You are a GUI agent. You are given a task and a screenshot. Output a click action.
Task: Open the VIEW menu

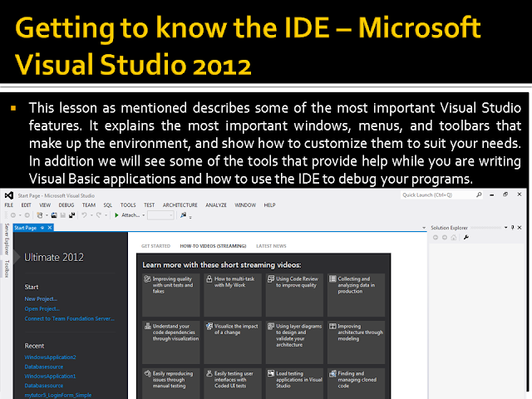[45, 205]
